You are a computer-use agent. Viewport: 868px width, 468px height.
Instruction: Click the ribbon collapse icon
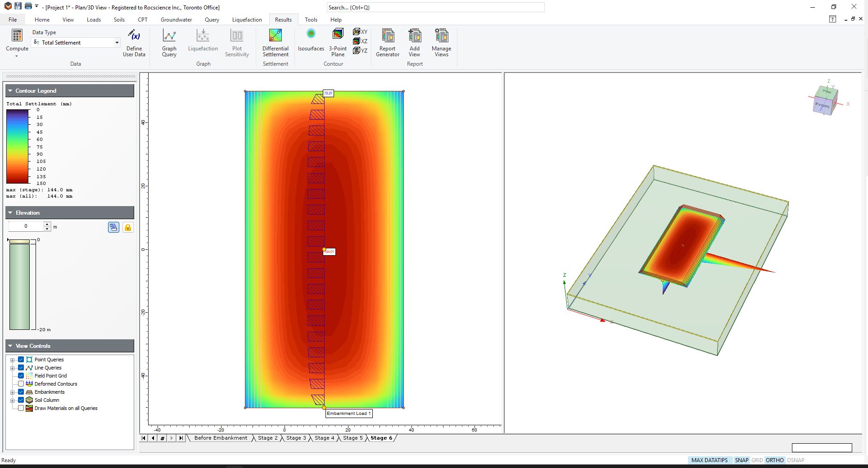tap(832, 19)
